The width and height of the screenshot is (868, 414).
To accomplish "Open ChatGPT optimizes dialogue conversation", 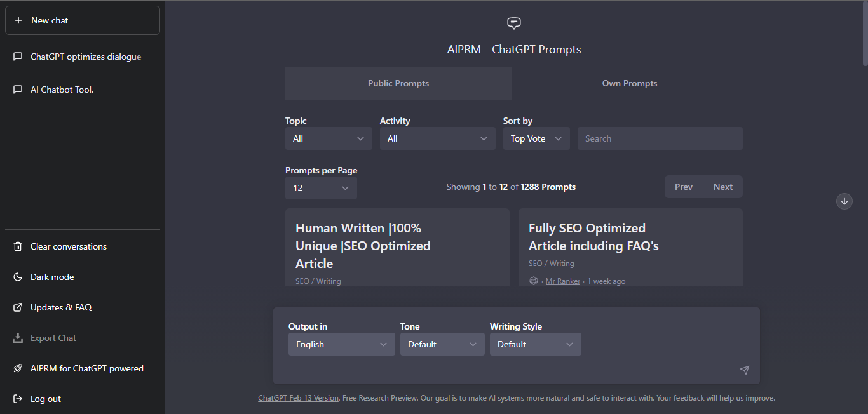I will 83,57.
